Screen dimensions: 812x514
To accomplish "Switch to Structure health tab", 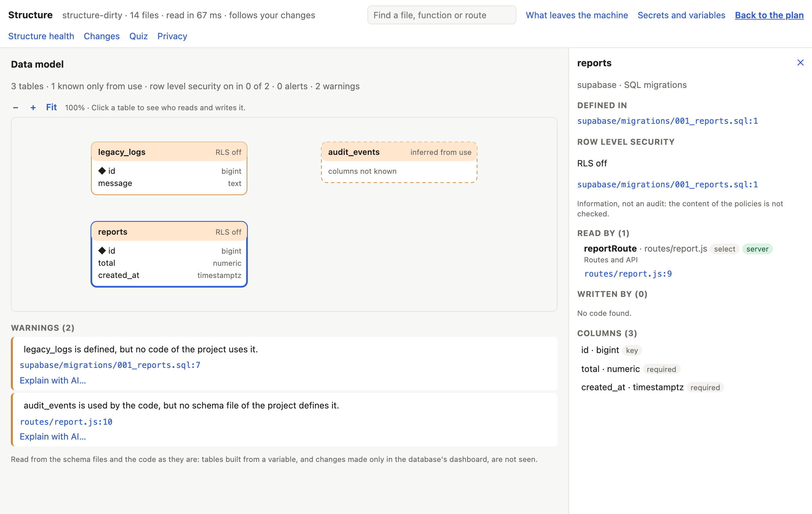I will tap(41, 36).
